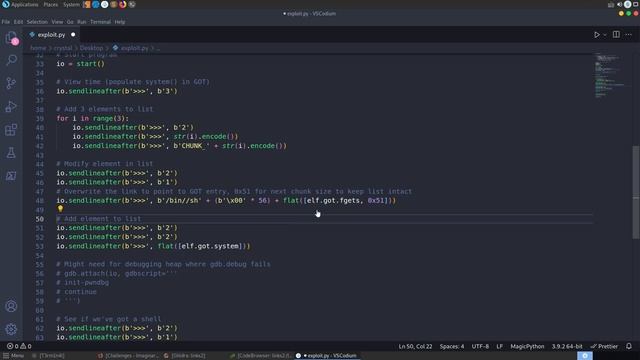This screenshot has width=640, height=360.
Task: Click the minimap code overview
Action: [x=610, y=76]
